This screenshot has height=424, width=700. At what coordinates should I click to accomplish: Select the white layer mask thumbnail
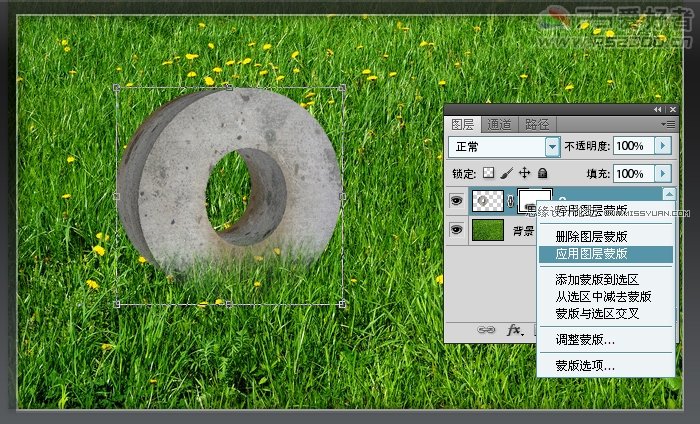click(534, 201)
